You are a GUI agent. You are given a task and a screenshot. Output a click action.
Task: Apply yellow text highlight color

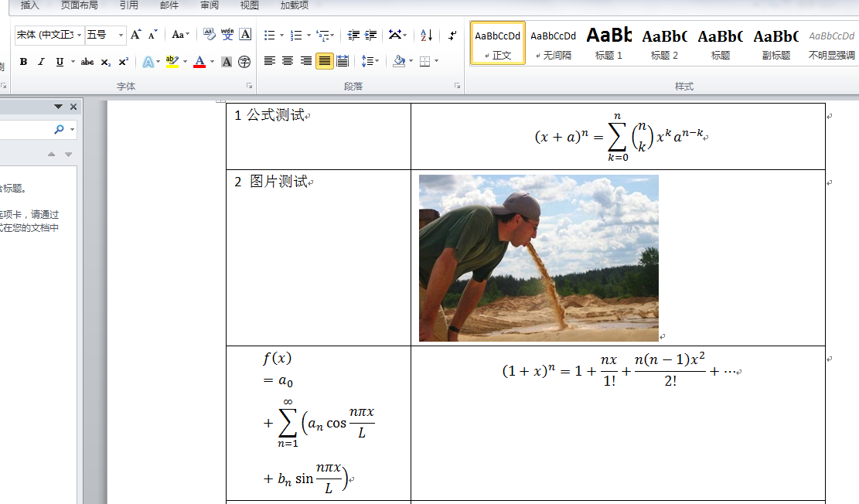pos(172,62)
